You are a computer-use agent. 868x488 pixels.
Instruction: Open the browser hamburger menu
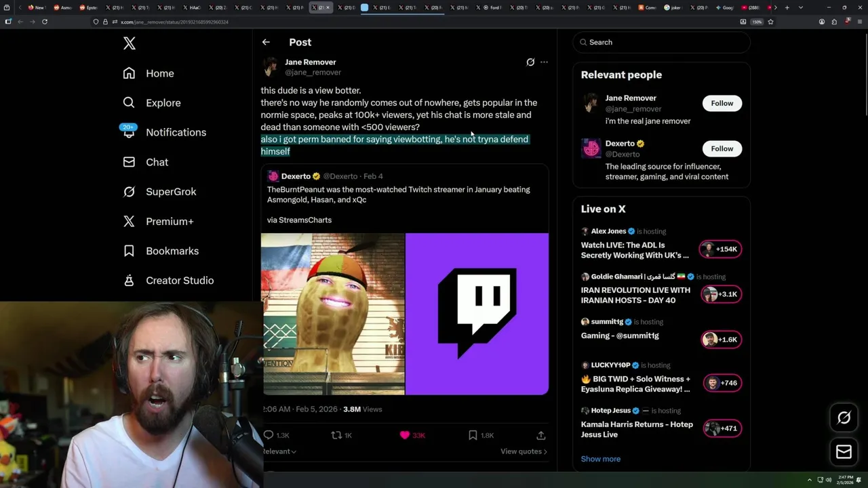(x=859, y=22)
